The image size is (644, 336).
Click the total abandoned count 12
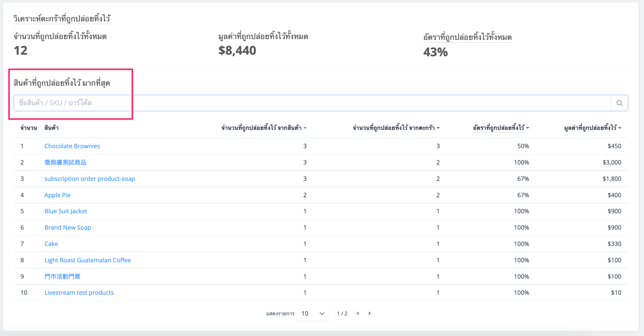(21, 50)
